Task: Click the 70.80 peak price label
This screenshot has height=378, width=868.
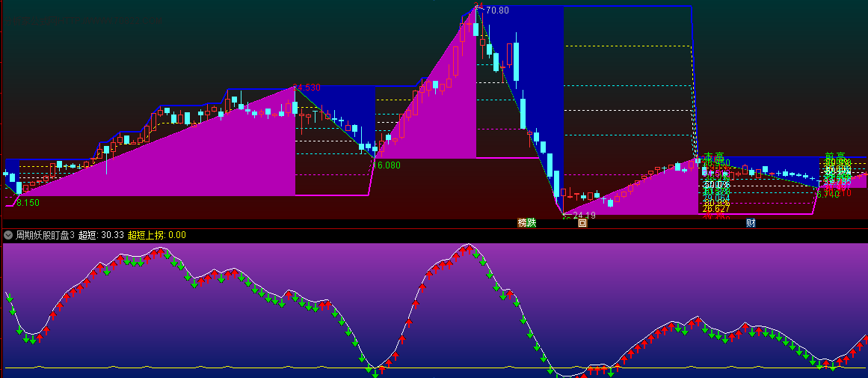Action: click(497, 10)
